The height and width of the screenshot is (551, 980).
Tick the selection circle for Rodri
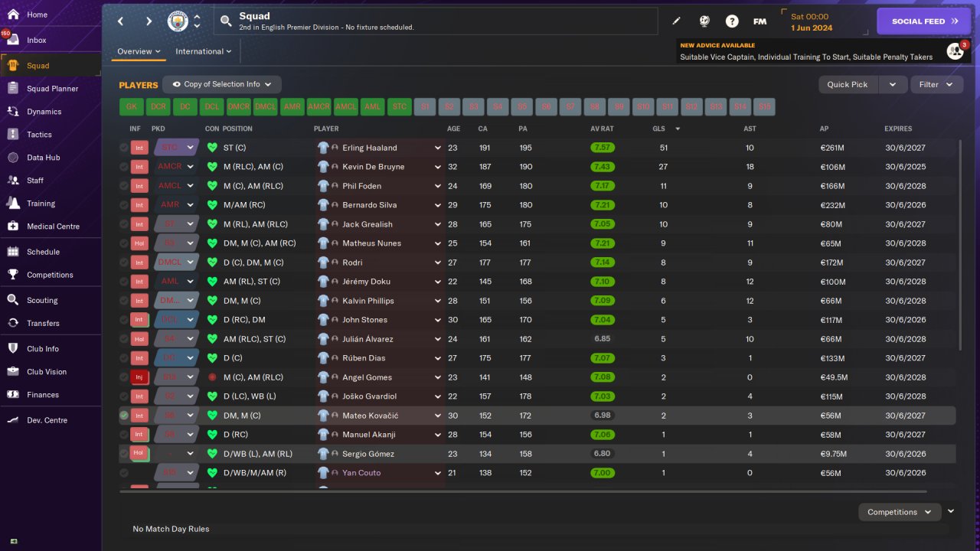pos(124,262)
